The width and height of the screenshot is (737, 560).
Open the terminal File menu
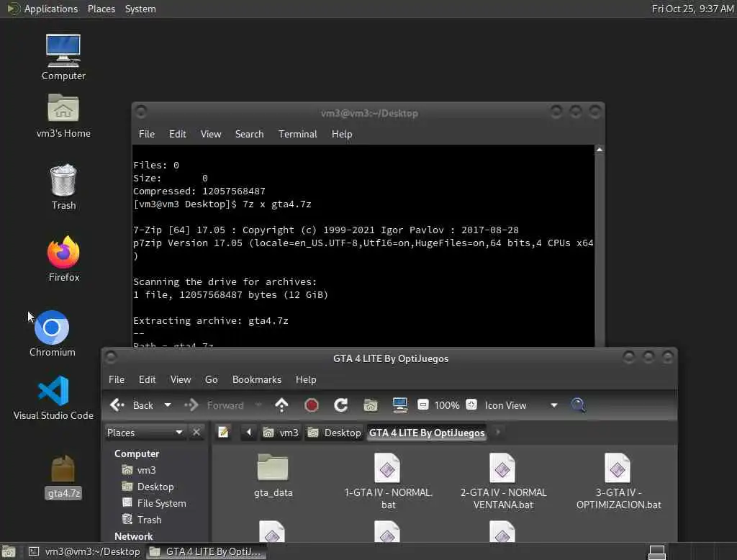(147, 134)
